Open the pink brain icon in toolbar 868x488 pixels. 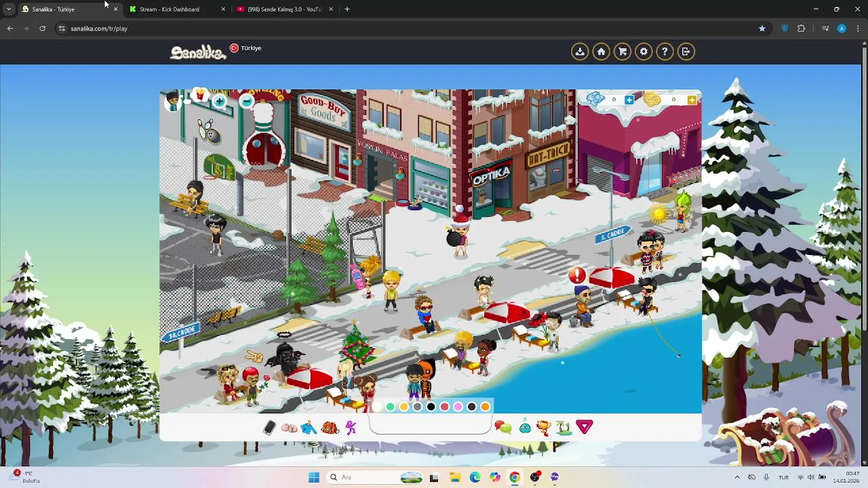(x=289, y=428)
